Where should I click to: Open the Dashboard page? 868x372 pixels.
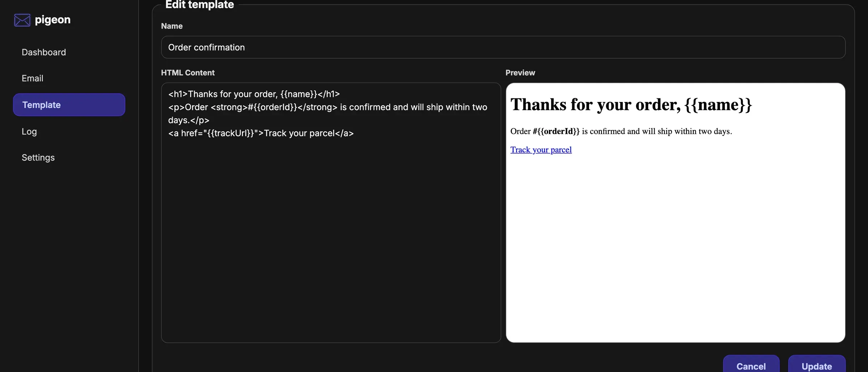[44, 52]
